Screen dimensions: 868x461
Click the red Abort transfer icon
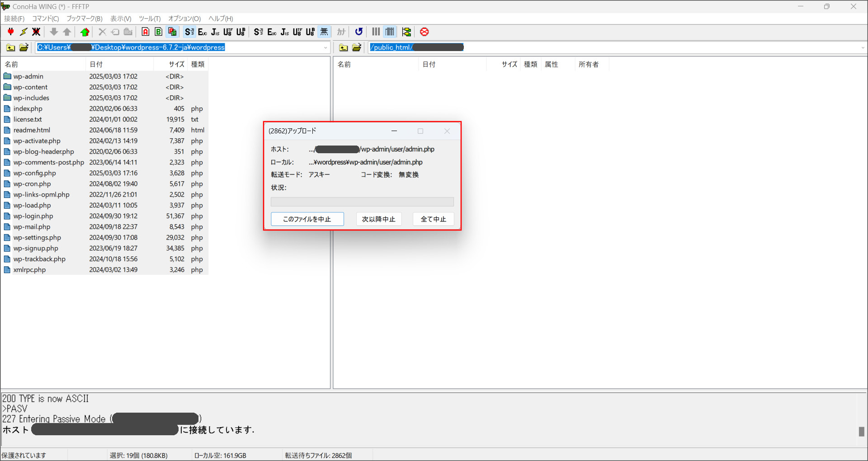(x=424, y=32)
